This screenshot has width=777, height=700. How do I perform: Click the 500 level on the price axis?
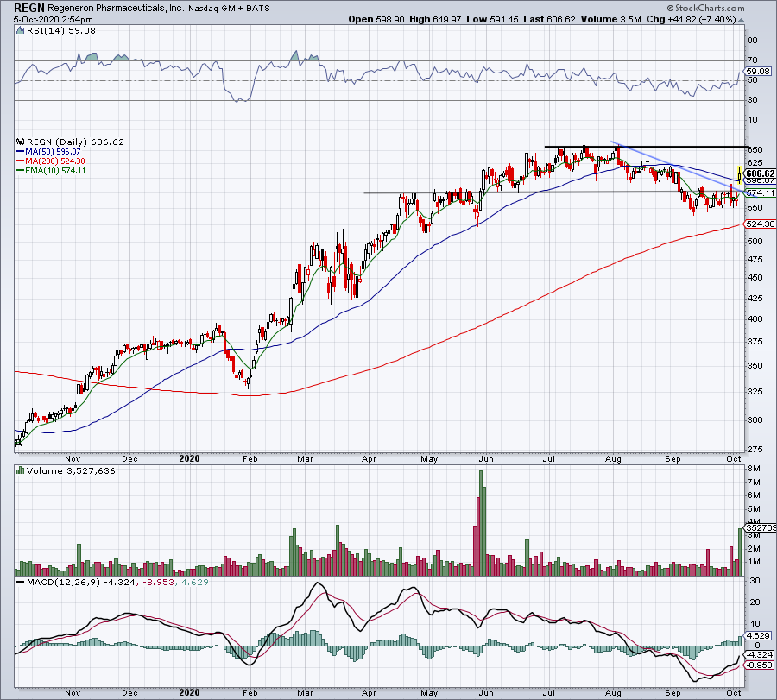pos(755,242)
